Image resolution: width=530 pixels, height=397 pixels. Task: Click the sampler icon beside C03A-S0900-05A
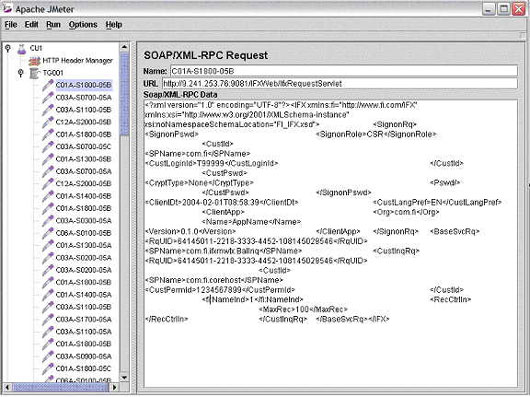pos(48,356)
